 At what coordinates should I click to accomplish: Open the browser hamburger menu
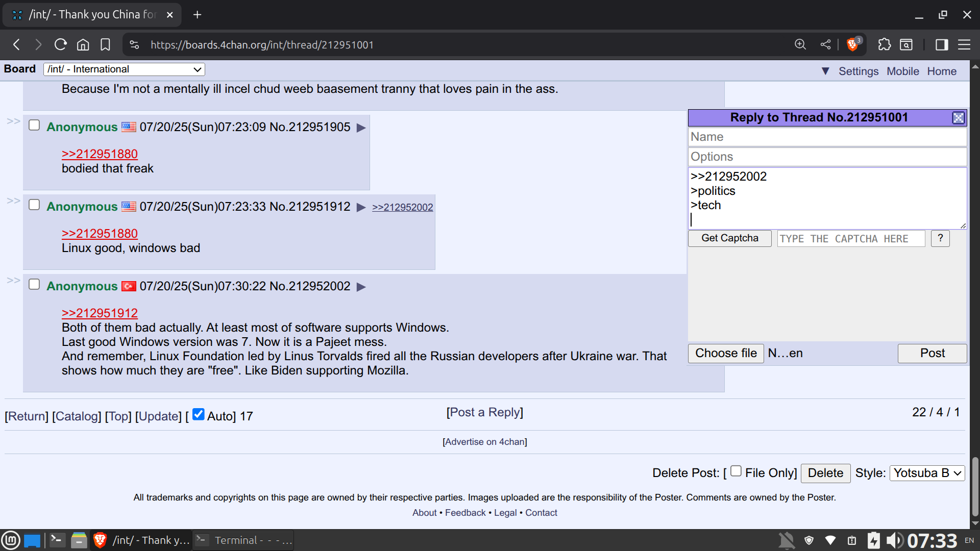(964, 45)
